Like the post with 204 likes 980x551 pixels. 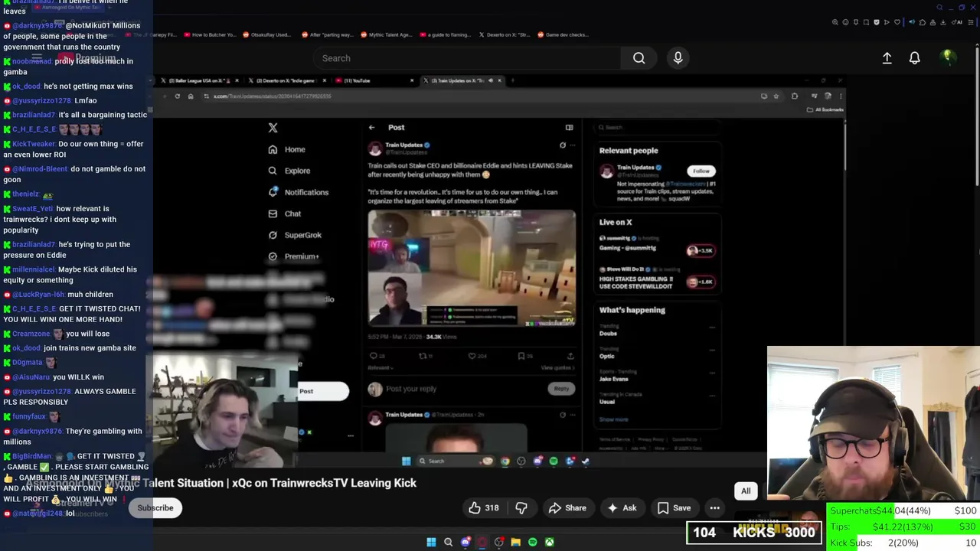pos(472,356)
